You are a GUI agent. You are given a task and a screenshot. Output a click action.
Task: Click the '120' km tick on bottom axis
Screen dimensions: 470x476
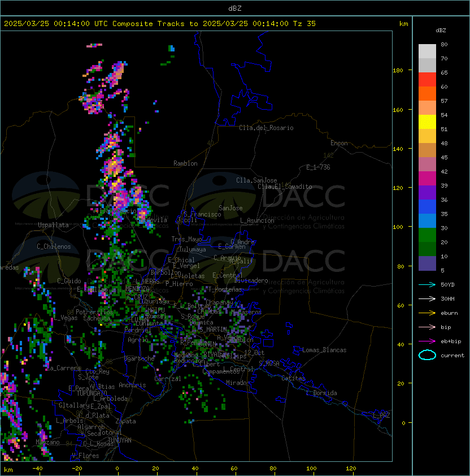click(351, 469)
